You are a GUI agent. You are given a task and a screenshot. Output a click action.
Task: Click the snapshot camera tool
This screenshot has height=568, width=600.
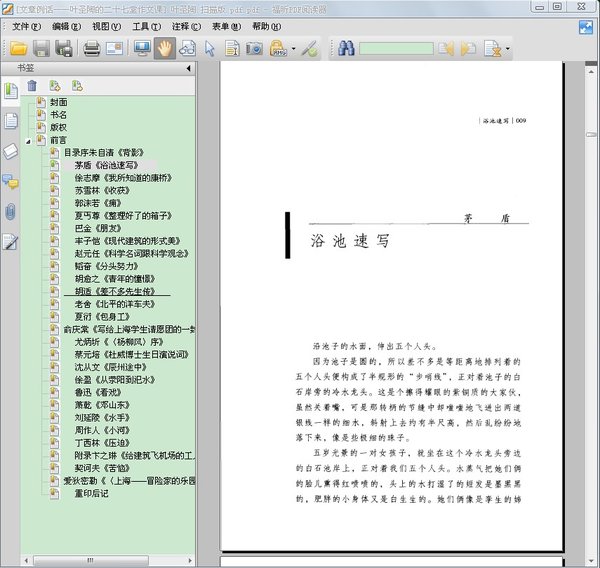[x=254, y=49]
